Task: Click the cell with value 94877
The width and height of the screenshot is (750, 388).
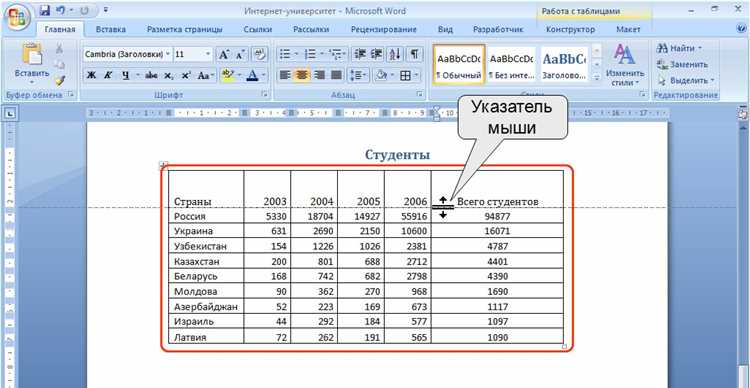Action: point(497,216)
